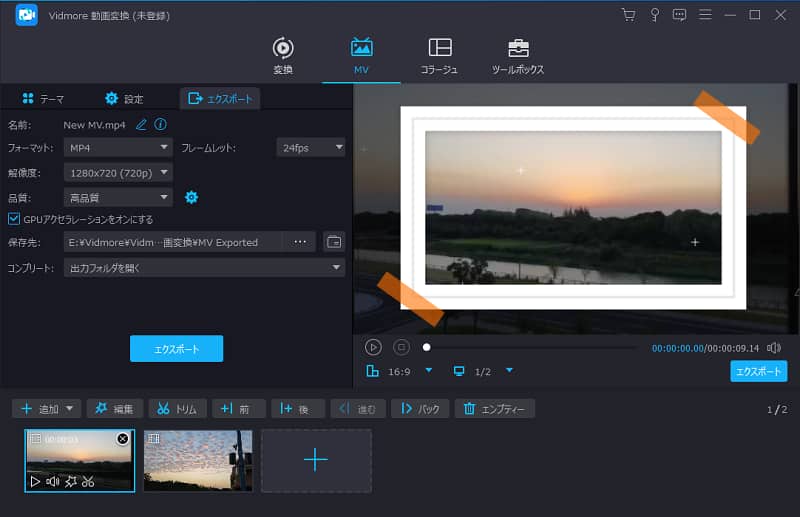Play the first clip using thumbnail play icon
800x517 pixels.
point(35,481)
